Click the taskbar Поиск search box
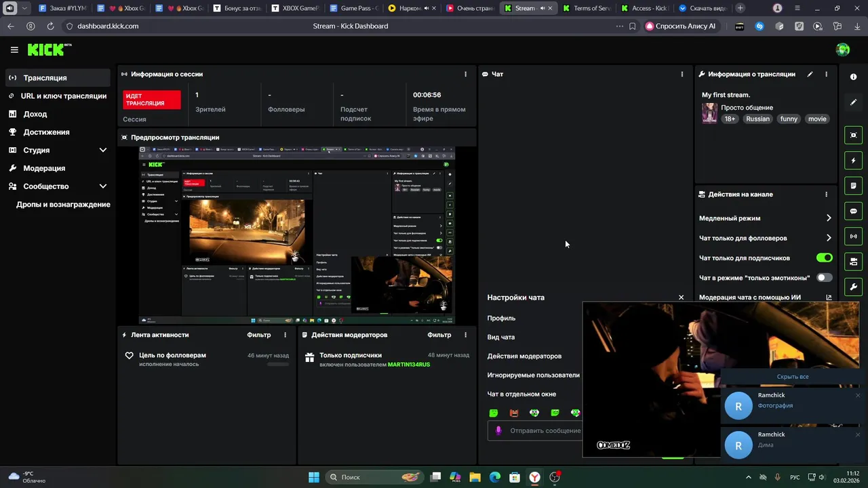 374,477
